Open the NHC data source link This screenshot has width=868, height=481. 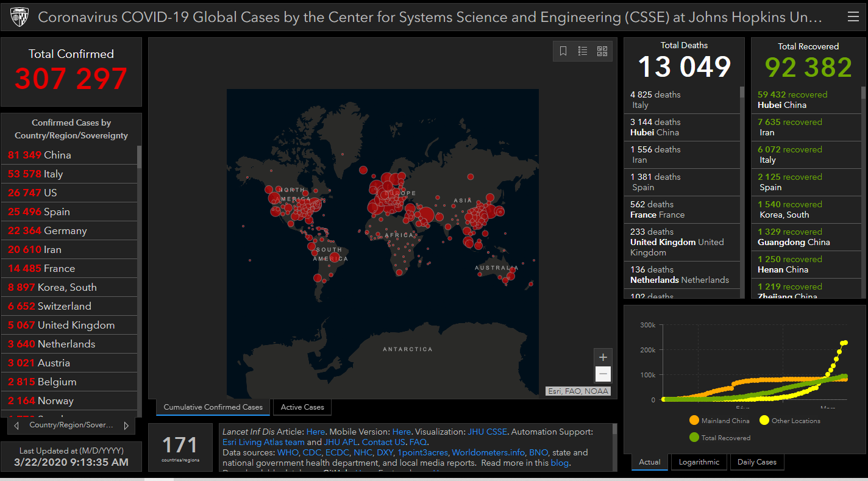363,452
